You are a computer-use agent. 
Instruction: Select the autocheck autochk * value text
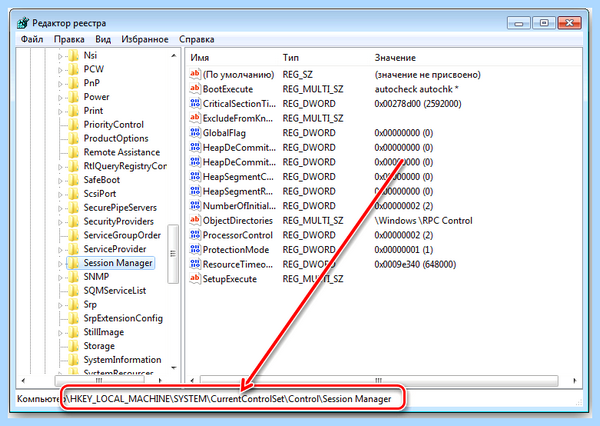(x=416, y=89)
